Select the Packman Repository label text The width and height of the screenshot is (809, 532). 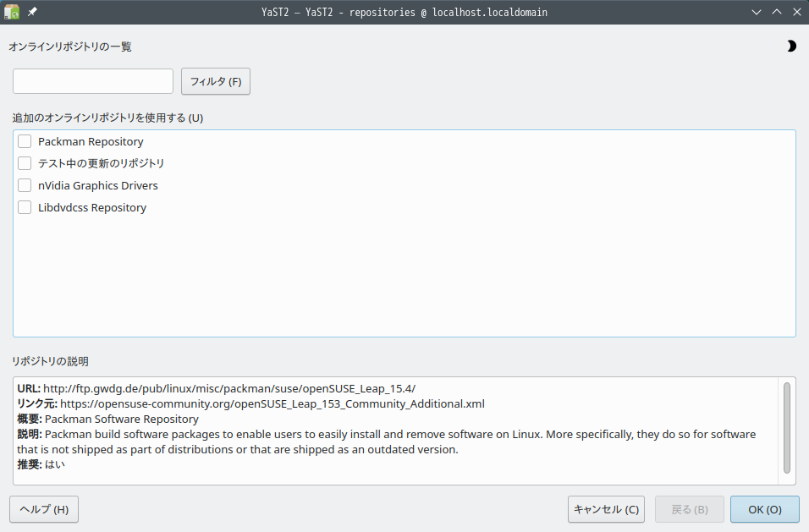[91, 142]
